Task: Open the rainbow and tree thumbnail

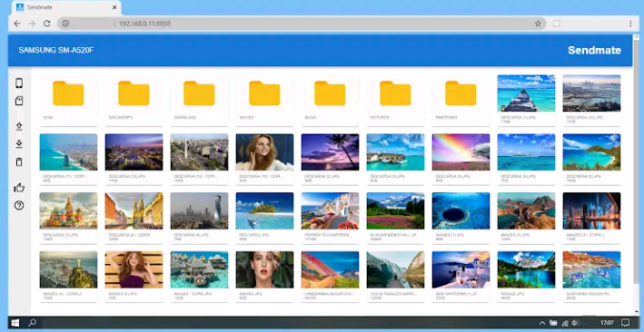Action: (x=461, y=151)
